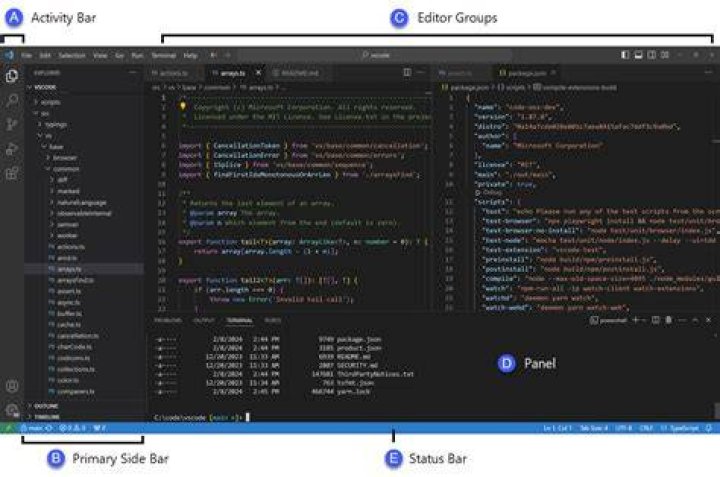Click the terminal panel vertical scrollbar
The height and width of the screenshot is (477, 720).
pos(716,410)
